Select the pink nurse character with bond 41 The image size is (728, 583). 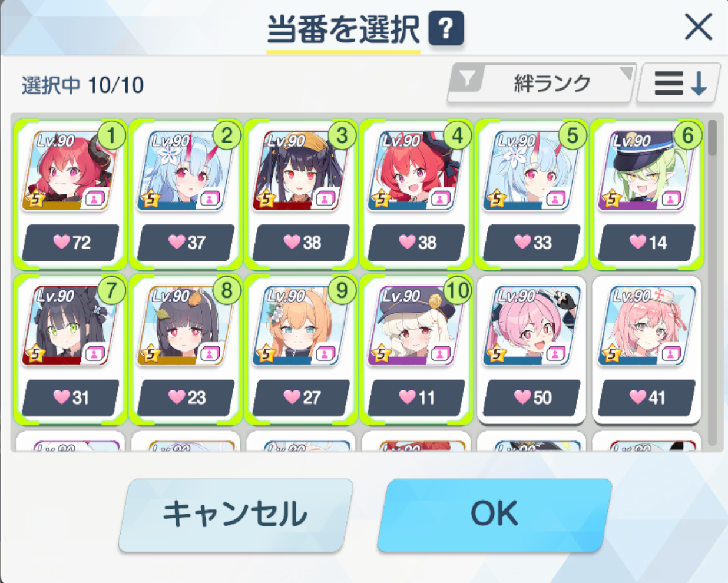(646, 349)
